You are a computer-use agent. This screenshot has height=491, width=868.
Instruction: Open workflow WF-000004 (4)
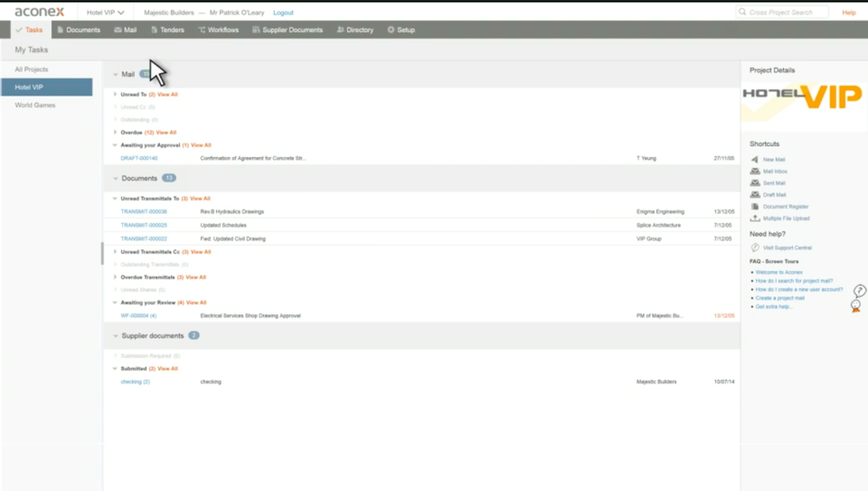point(139,316)
